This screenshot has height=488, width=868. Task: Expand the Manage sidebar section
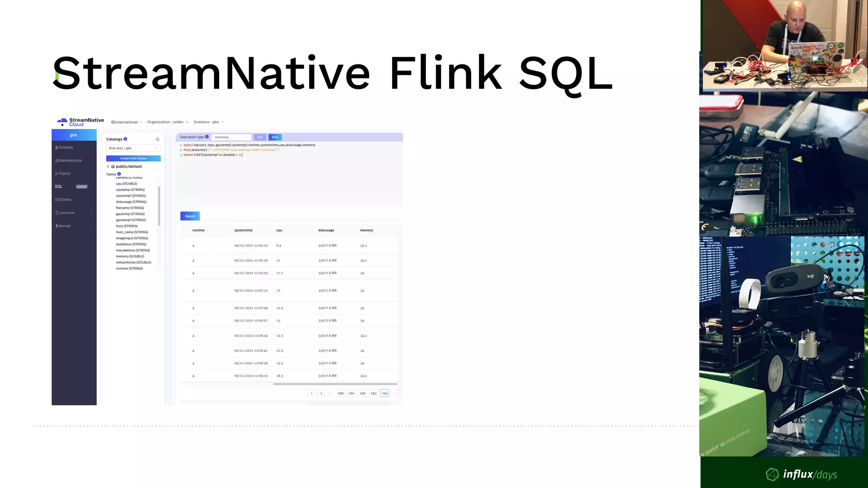pyautogui.click(x=74, y=226)
